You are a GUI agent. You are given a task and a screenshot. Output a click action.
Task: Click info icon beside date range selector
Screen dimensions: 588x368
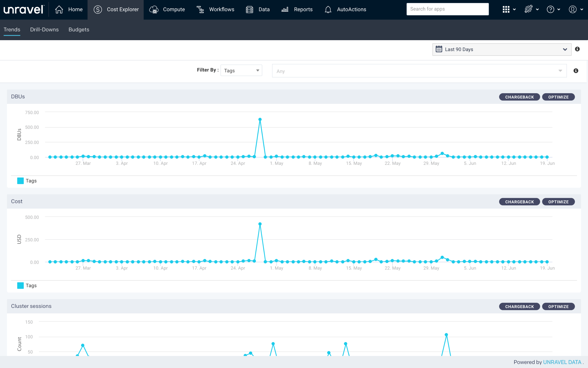tap(577, 49)
